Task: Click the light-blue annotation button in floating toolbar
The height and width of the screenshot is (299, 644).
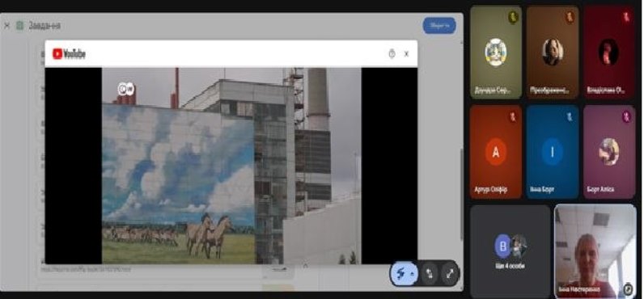Action: (401, 274)
